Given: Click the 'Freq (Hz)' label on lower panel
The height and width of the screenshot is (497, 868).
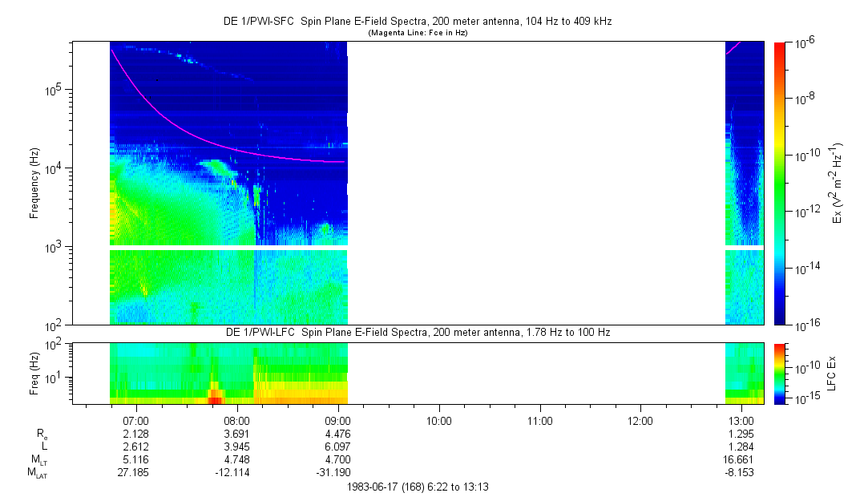Looking at the screenshot, I should pos(34,373).
